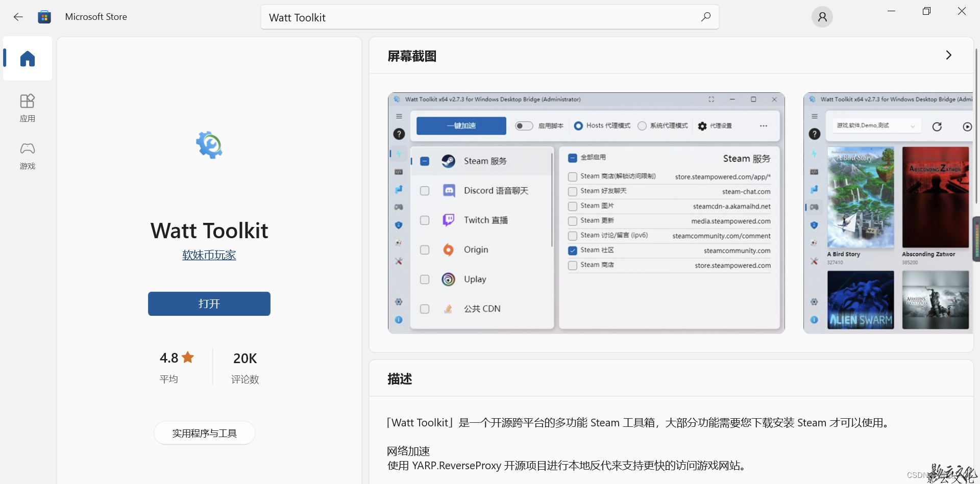Click the 屏幕截图 section heading
980x484 pixels.
[412, 56]
